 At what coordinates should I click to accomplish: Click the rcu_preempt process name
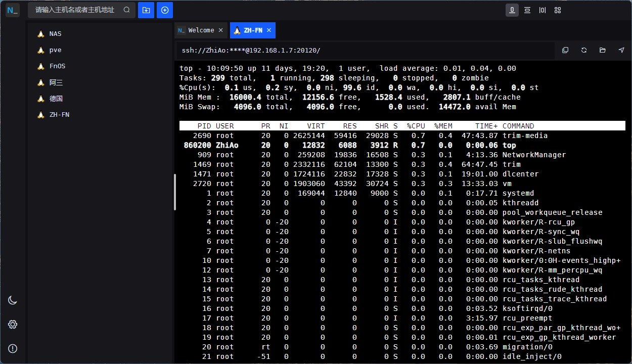tap(527, 318)
